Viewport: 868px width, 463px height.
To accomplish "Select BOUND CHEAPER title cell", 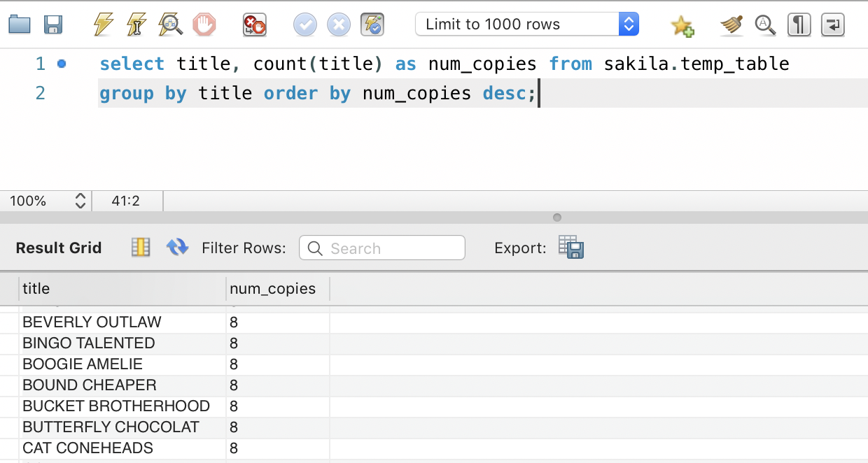I will 122,385.
